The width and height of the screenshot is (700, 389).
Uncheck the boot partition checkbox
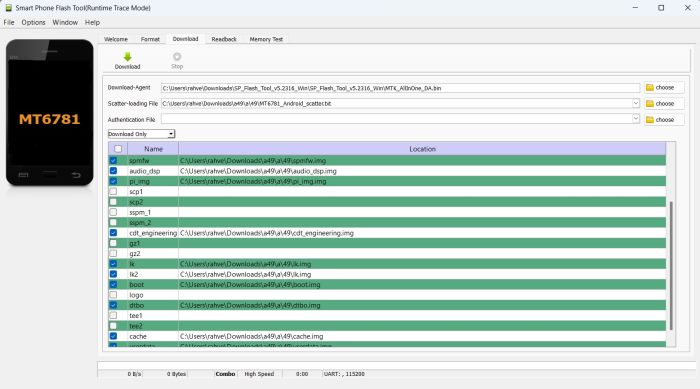[x=113, y=284]
